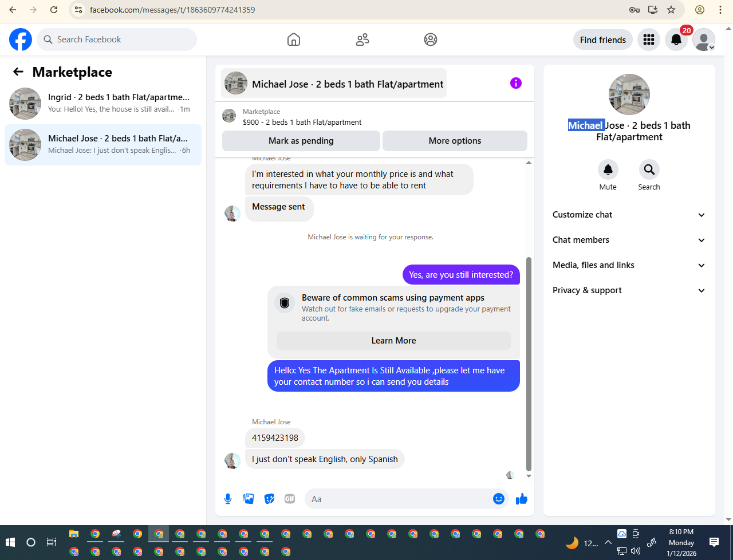
Task: Click the 4159423198 message bubble
Action: click(275, 438)
